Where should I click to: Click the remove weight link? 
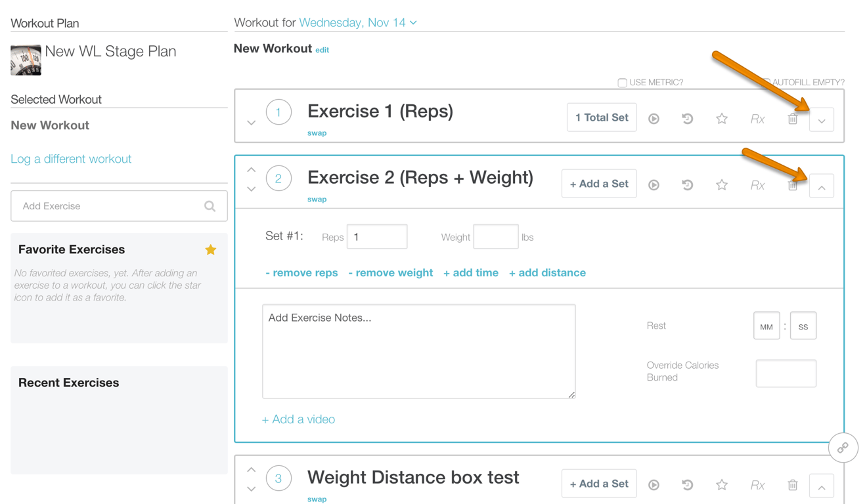[x=390, y=272]
